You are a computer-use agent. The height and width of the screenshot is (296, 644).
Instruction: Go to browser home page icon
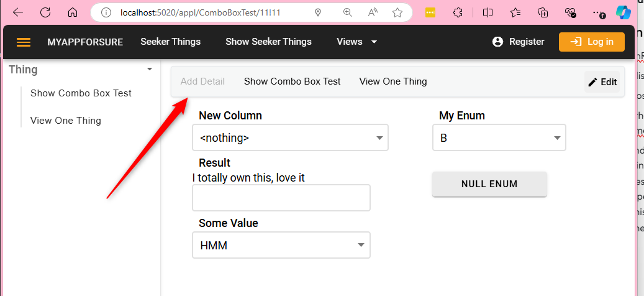tap(73, 12)
